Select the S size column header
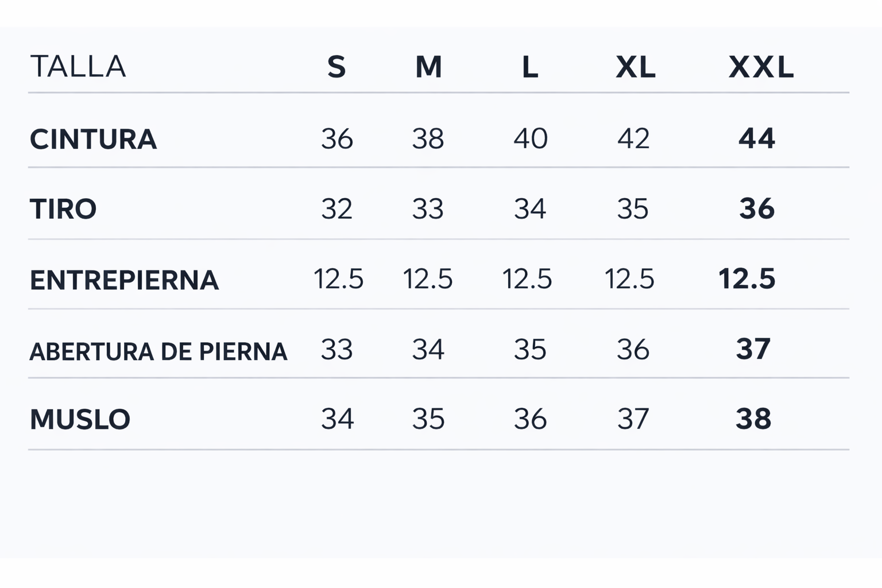882x588 pixels. click(336, 67)
